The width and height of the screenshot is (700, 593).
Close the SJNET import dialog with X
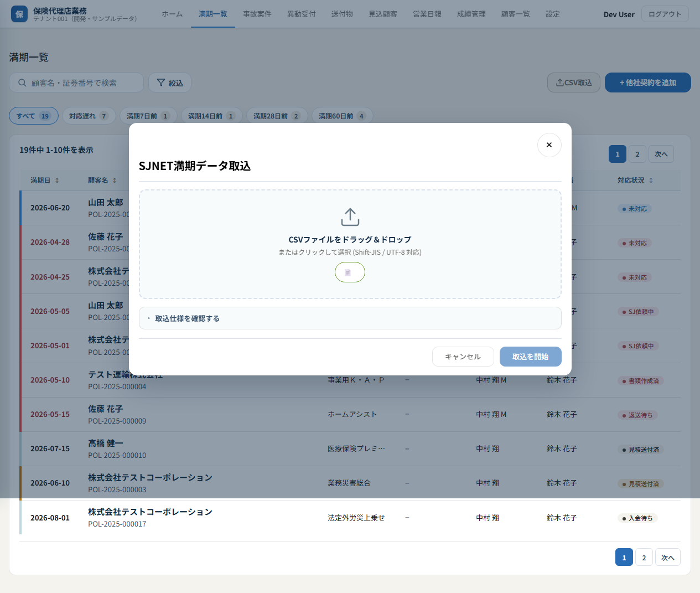(549, 145)
